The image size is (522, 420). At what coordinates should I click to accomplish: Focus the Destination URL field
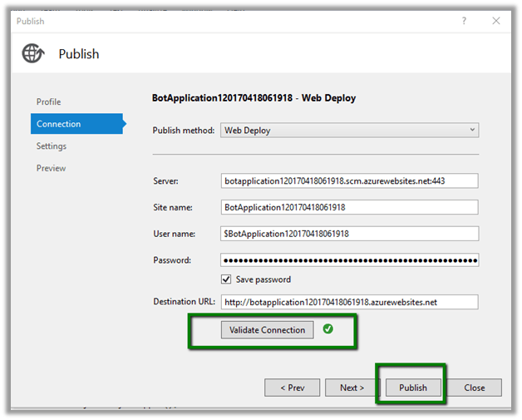(x=349, y=302)
